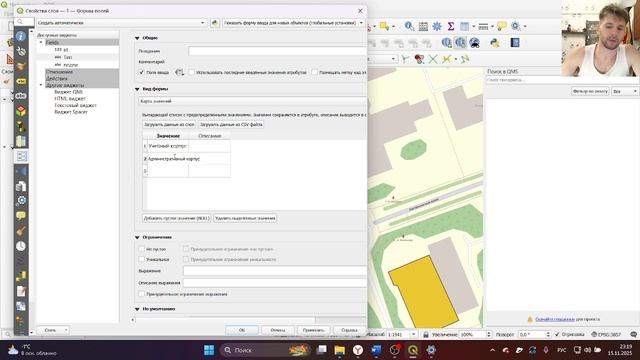Enable the Не пустое constraint checkbox

(x=142, y=249)
